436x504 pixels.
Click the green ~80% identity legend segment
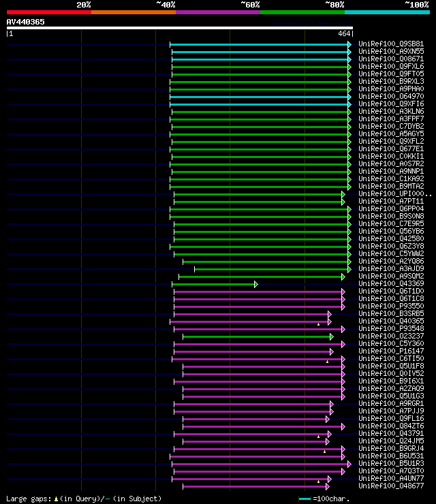point(302,12)
